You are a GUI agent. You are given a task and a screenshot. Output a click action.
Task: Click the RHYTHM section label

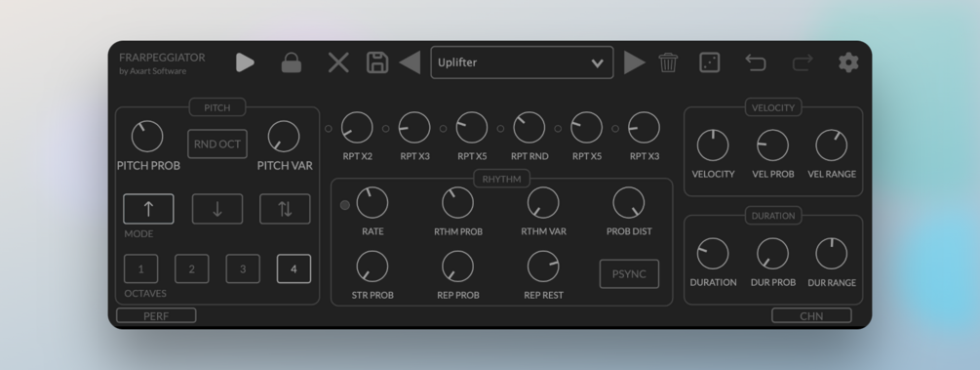coord(502,179)
